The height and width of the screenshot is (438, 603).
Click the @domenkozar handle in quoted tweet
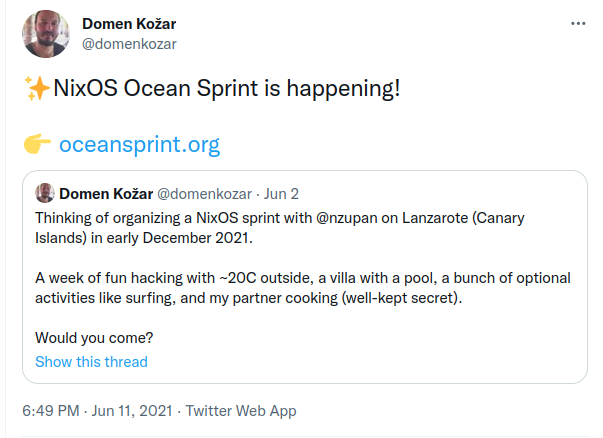[x=205, y=194]
